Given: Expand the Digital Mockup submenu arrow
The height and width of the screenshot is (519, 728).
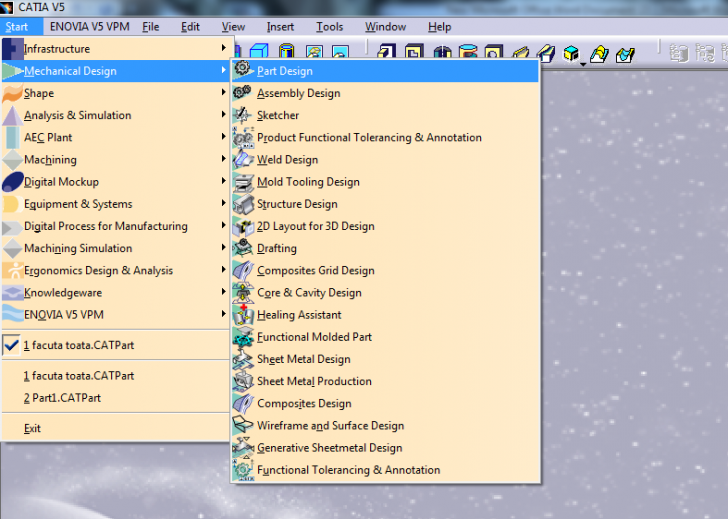Looking at the screenshot, I should (223, 181).
